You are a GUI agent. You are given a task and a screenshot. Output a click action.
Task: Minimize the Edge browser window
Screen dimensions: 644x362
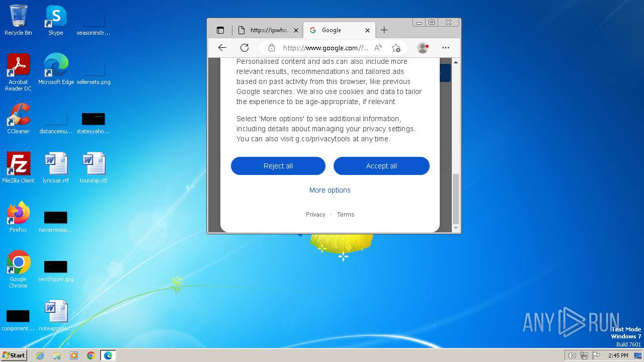pyautogui.click(x=419, y=22)
